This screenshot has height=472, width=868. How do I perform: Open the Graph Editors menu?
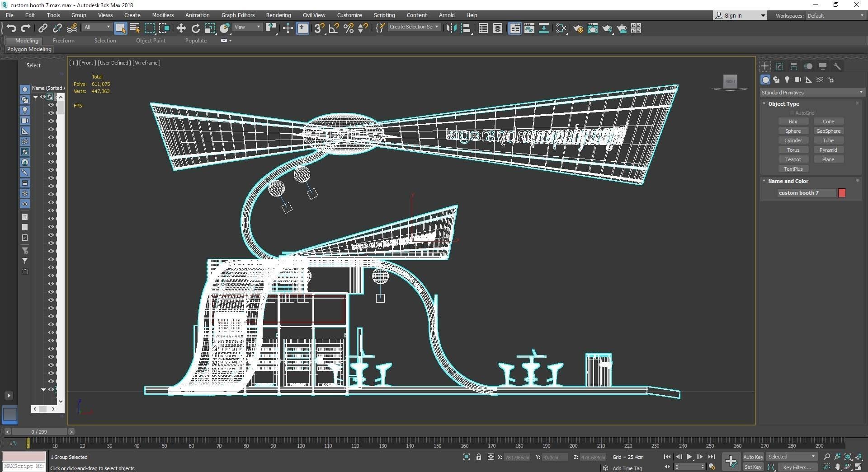[x=238, y=15]
